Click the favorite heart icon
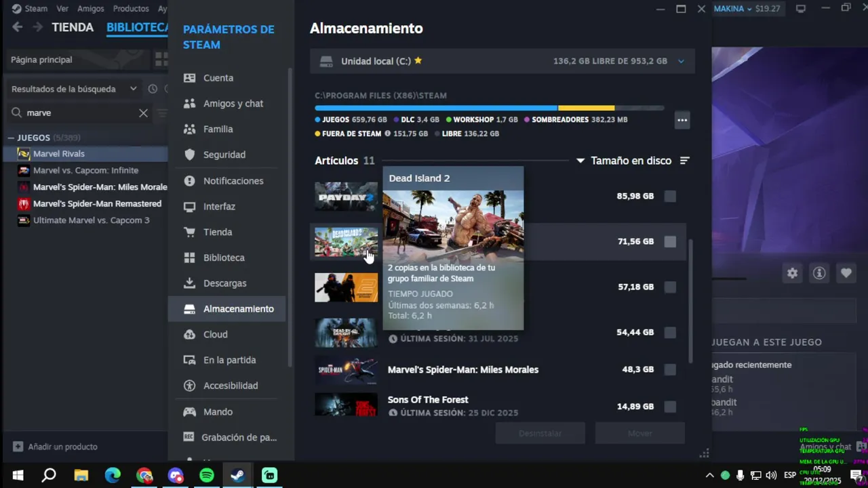The image size is (868, 488). 846,273
